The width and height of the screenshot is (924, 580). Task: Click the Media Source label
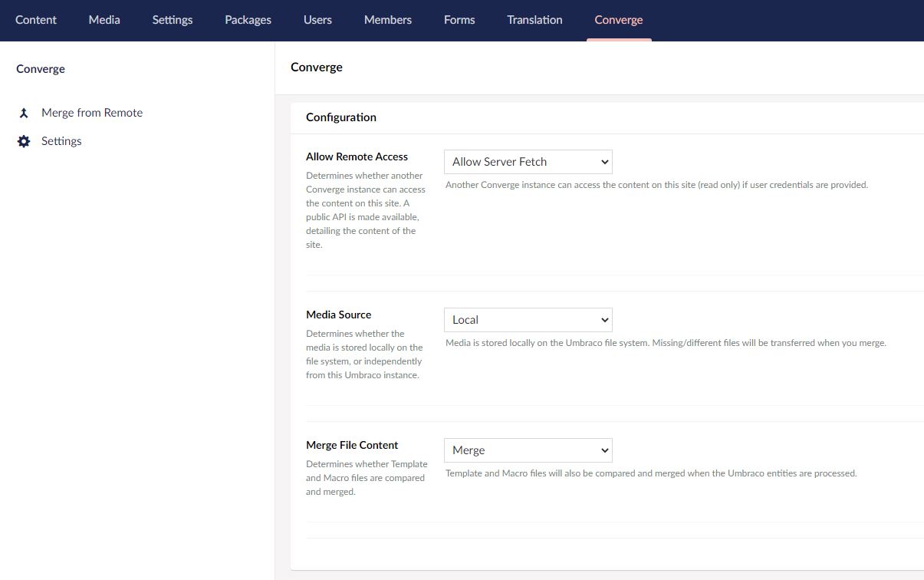[x=339, y=315]
